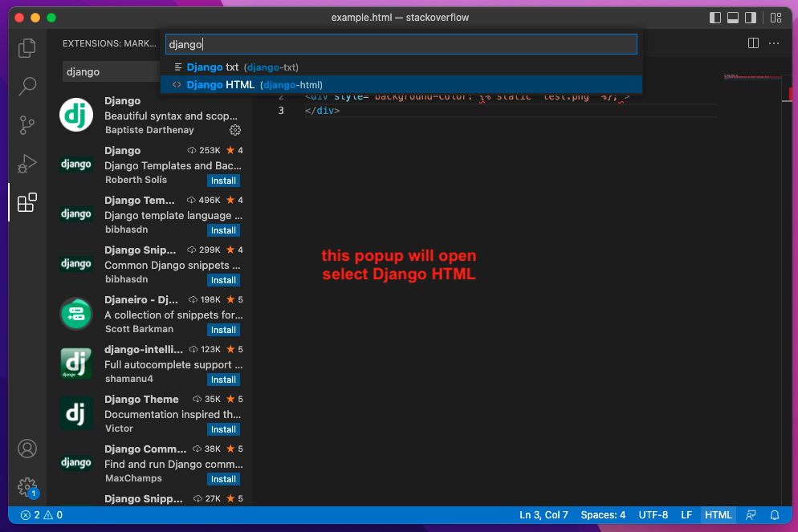Open django-intellisense extension icon

click(76, 363)
